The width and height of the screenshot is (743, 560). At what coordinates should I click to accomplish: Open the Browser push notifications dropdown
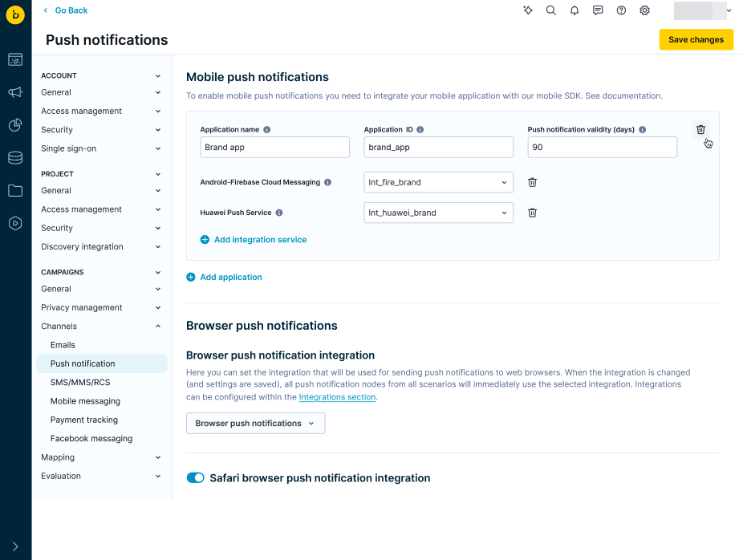coord(255,423)
